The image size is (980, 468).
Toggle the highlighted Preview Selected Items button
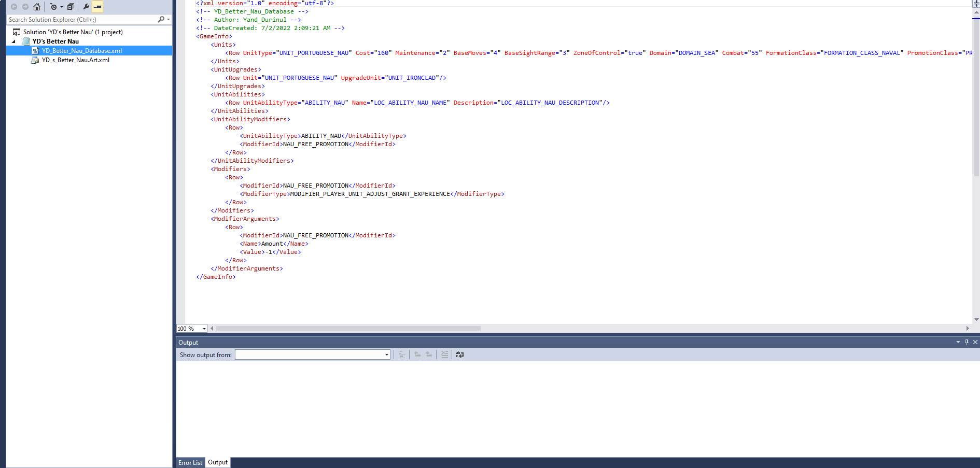point(97,7)
